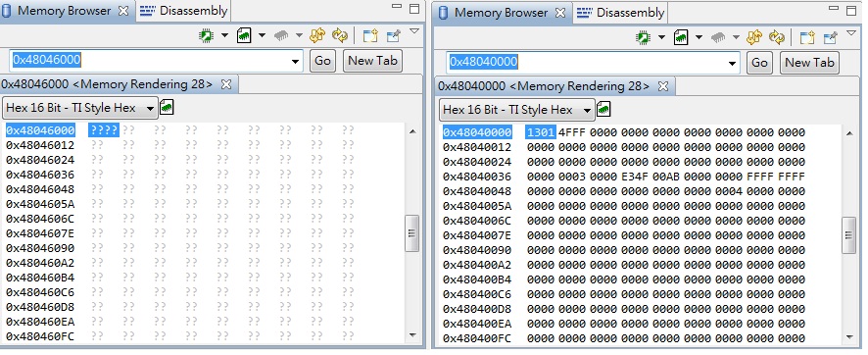Click left pane scrollbar down arrow
Image resolution: width=868 pixels, height=355 pixels.
[x=411, y=335]
